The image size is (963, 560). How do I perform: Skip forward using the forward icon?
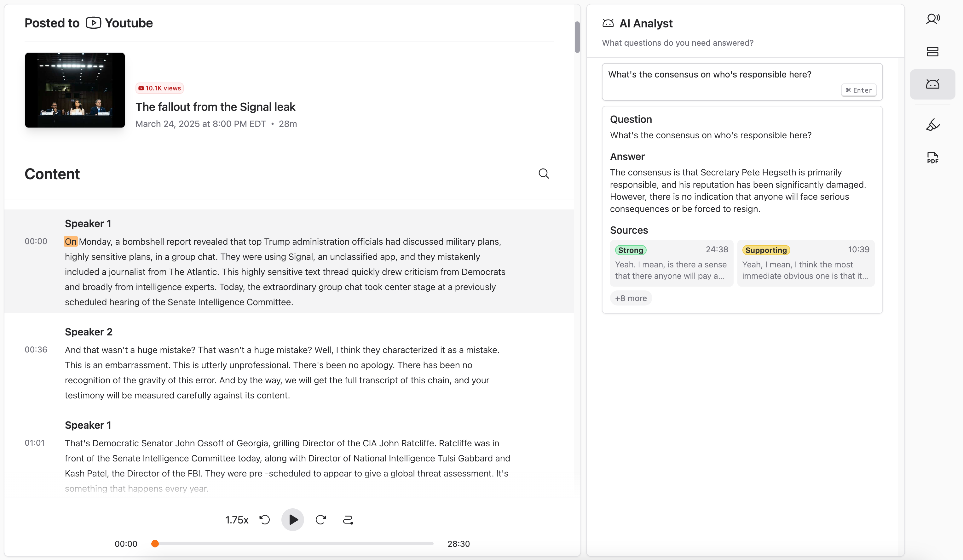tap(320, 519)
